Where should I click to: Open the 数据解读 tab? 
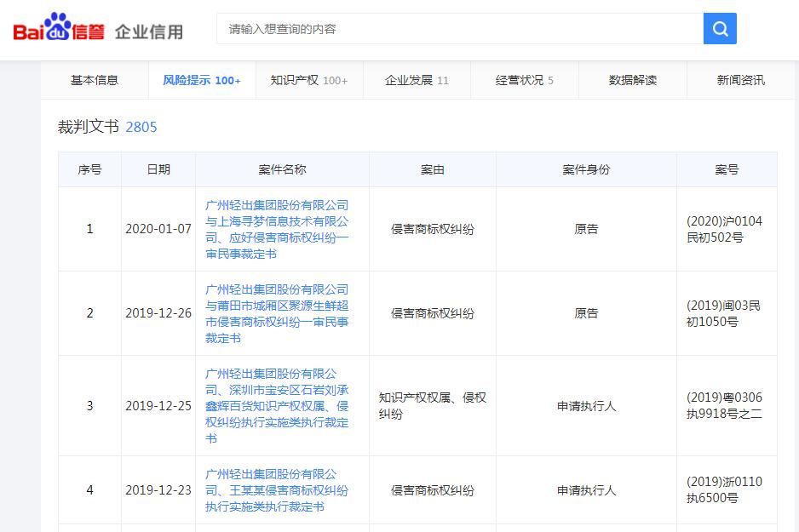[x=632, y=80]
